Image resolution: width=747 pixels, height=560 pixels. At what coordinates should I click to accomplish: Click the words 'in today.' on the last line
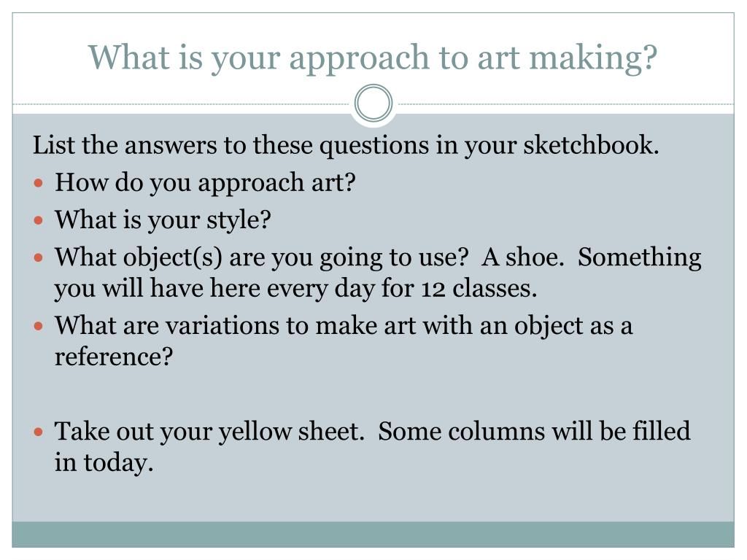pyautogui.click(x=104, y=462)
